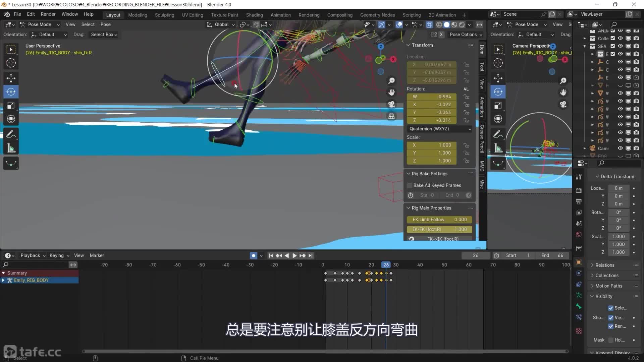Expand the Motion Paths panel

608,286
